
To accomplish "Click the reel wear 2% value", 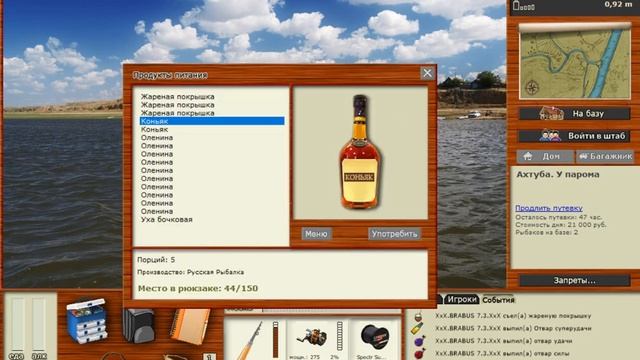I will [335, 357].
